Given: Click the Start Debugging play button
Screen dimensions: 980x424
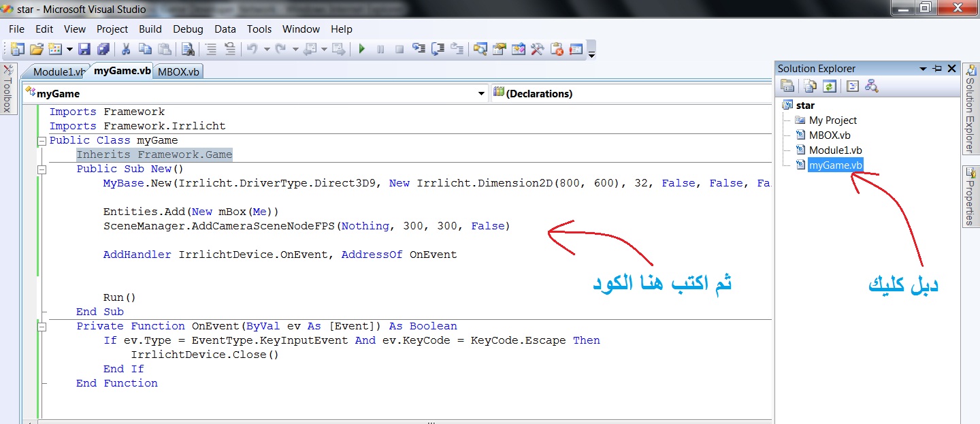Looking at the screenshot, I should (362, 49).
